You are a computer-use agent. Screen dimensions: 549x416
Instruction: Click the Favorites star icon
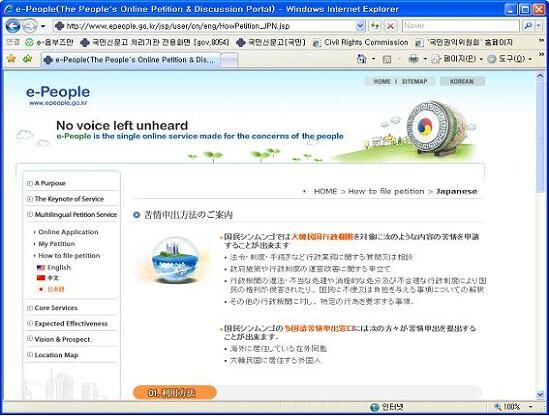click(x=12, y=59)
